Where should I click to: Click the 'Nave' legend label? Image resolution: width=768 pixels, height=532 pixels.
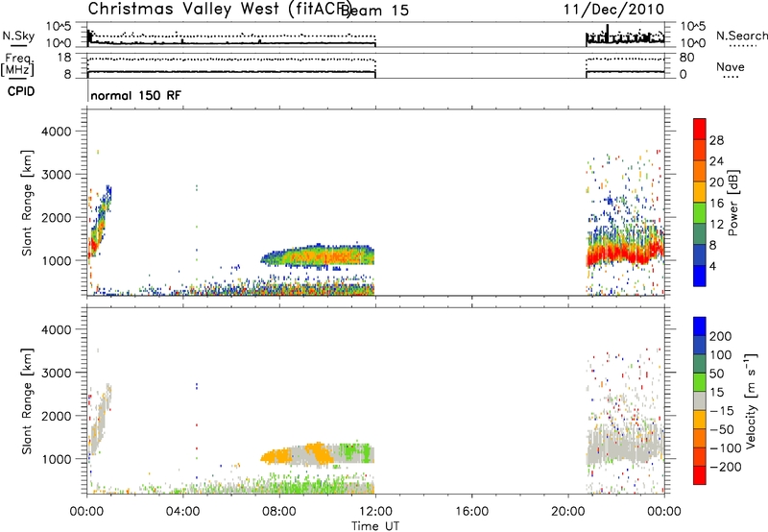730,66
